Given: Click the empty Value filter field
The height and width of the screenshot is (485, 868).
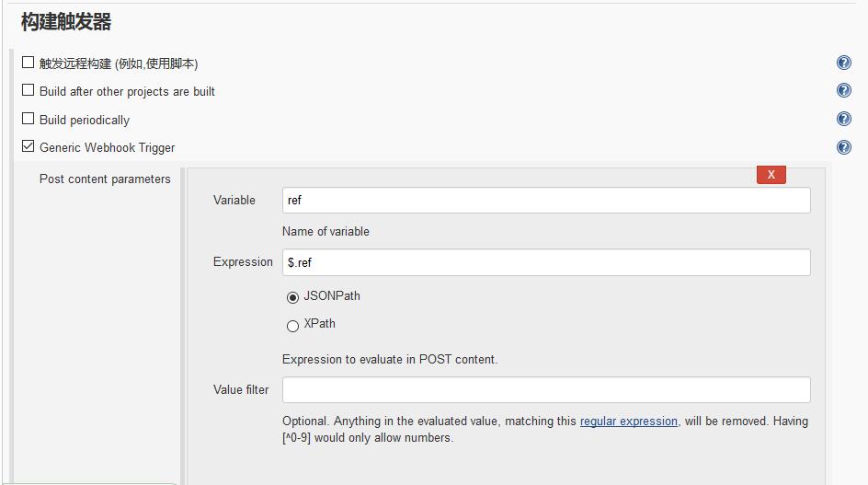Looking at the screenshot, I should (546, 389).
